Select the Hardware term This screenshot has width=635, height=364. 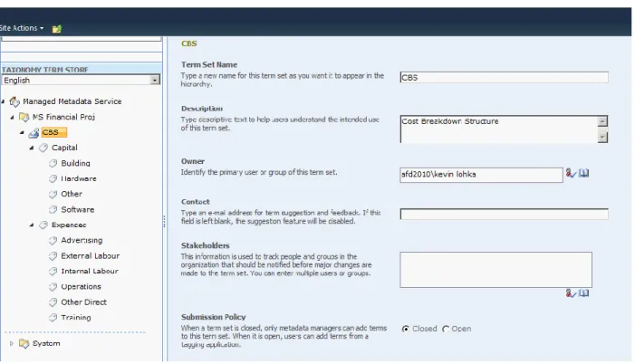point(79,178)
